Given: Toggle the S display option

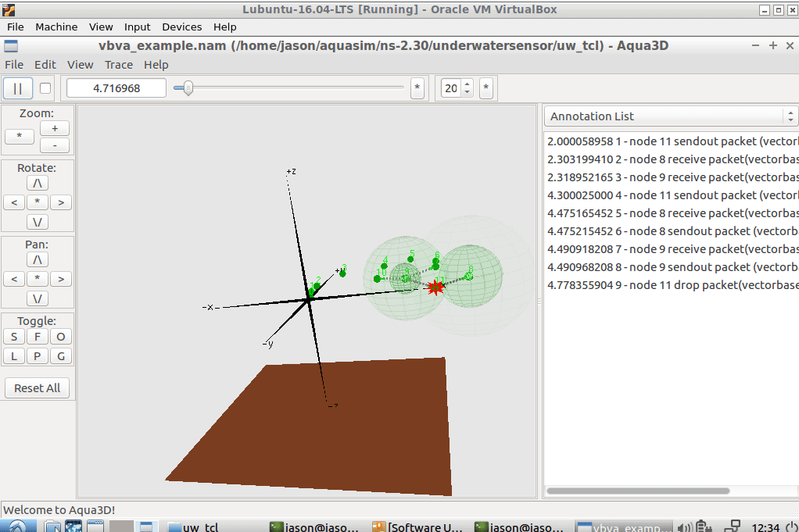Looking at the screenshot, I should click(14, 337).
